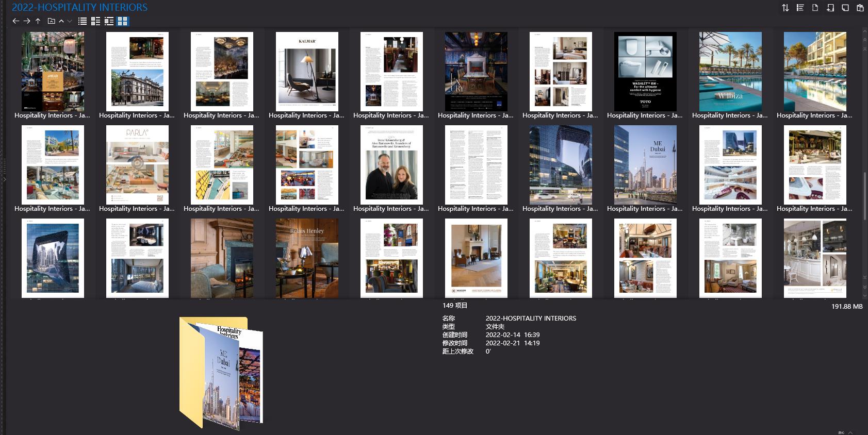
Task: Go back with the left arrow icon
Action: 15,21
